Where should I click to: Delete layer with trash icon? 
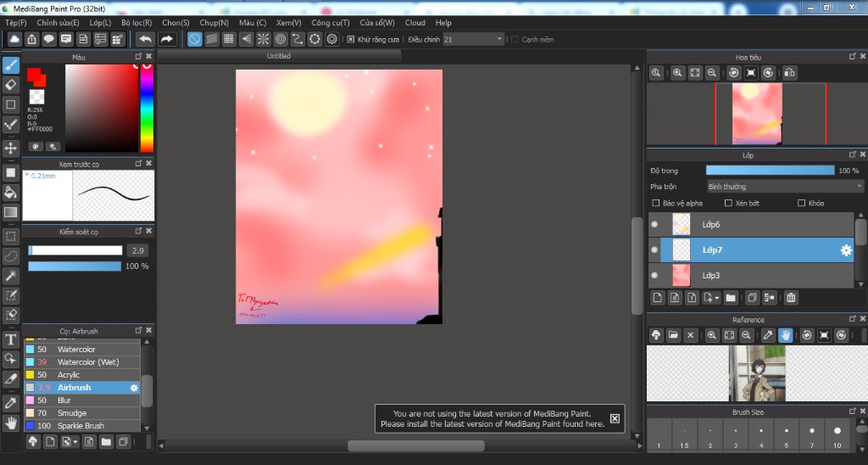tap(791, 298)
